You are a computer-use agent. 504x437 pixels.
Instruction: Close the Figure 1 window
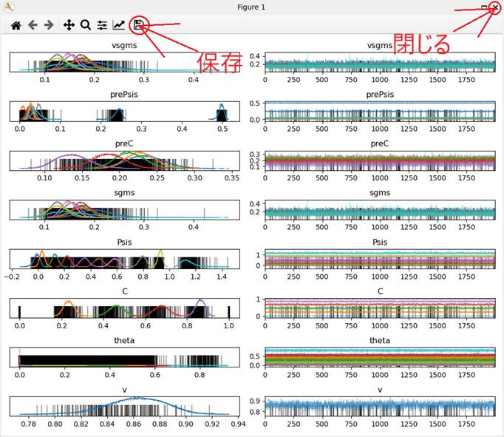click(494, 7)
